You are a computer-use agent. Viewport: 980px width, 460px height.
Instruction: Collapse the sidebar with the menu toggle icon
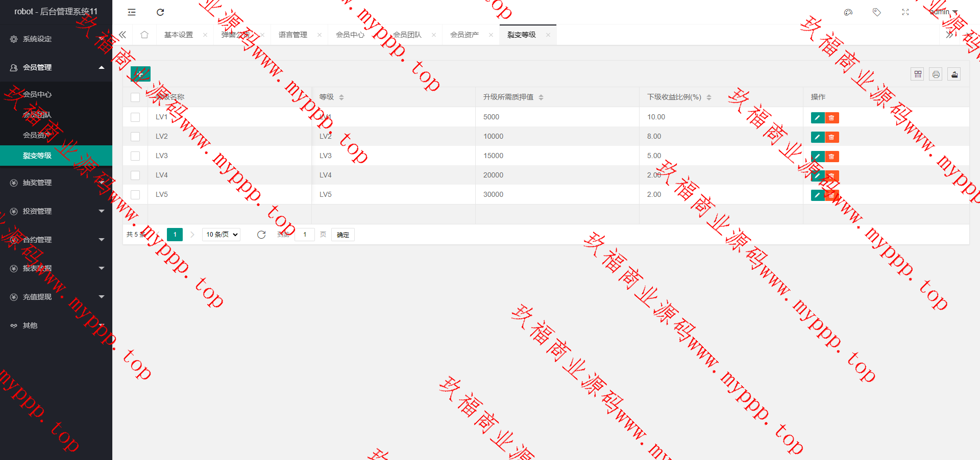point(132,12)
